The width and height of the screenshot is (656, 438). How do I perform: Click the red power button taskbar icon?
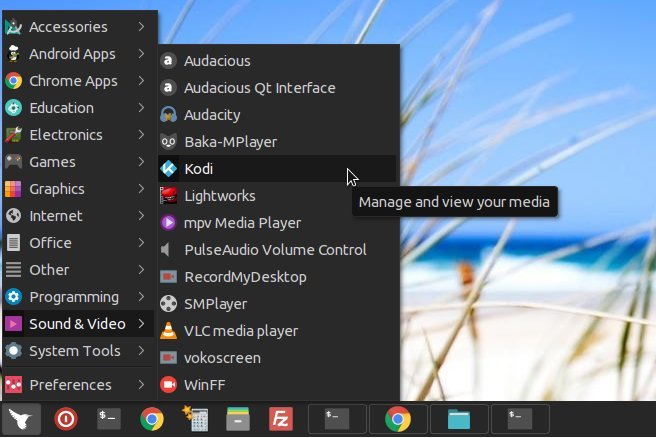pyautogui.click(x=66, y=419)
